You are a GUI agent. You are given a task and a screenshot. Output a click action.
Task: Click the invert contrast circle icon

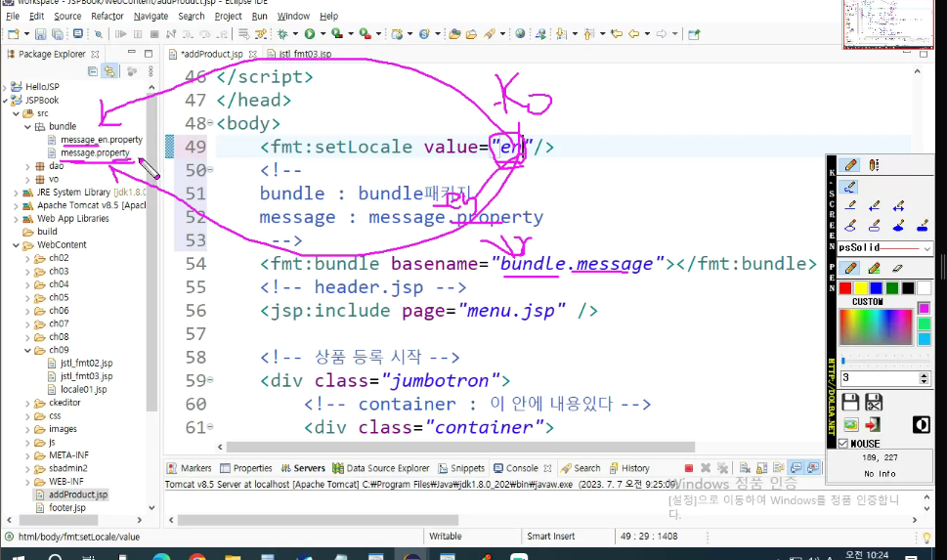921,425
